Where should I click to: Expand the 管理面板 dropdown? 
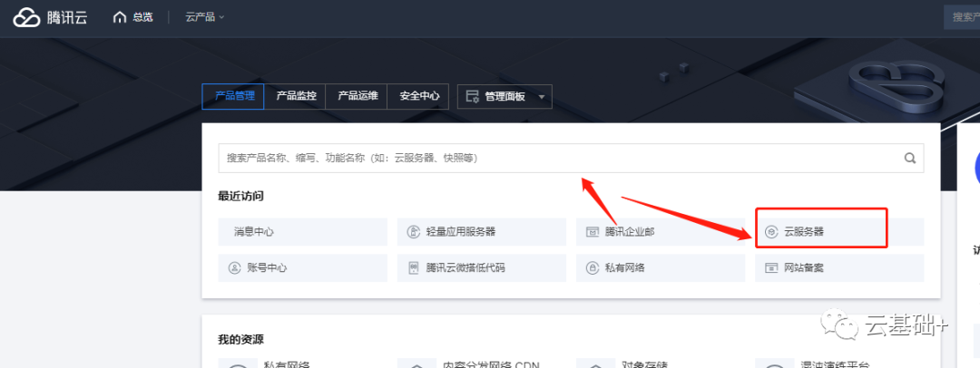tap(505, 97)
